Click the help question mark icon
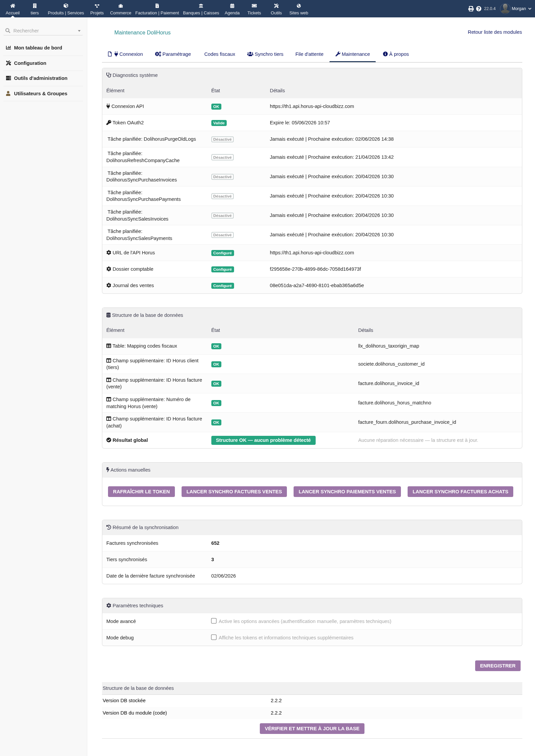The image size is (535, 756). pos(479,9)
